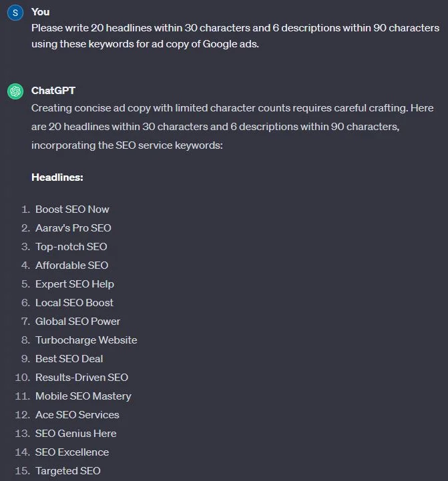Click the 'ChatGPT' sender name

coord(53,91)
